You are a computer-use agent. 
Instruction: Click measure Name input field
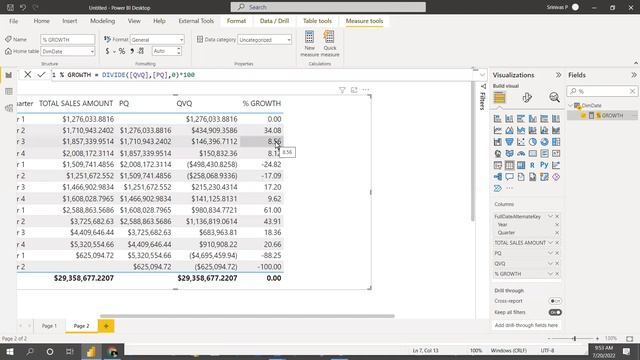68,40
